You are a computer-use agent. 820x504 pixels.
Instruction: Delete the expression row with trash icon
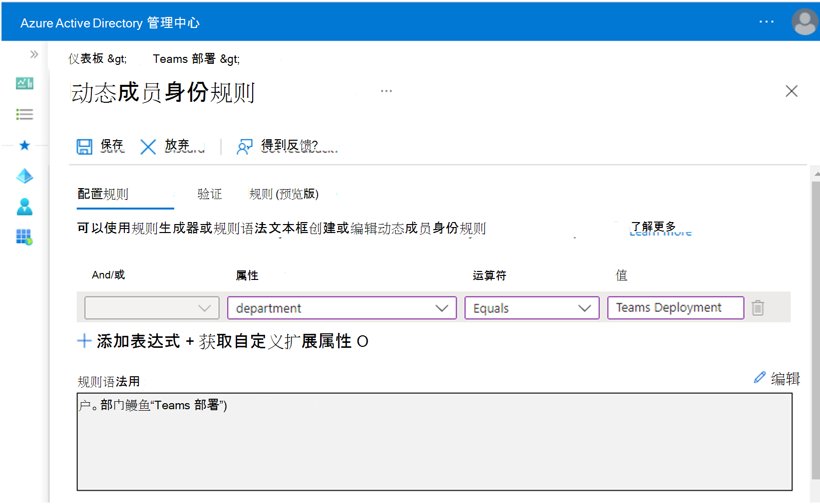coord(758,308)
